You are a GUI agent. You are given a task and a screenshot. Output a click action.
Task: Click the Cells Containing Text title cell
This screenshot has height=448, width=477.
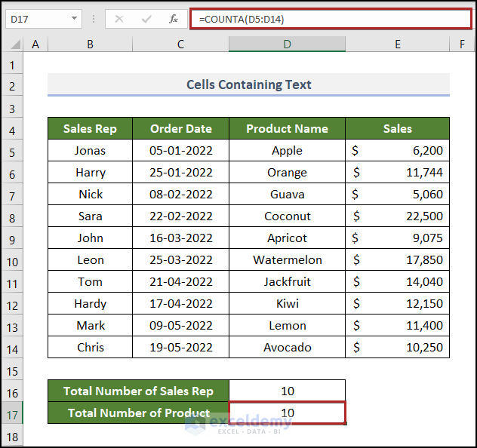248,84
